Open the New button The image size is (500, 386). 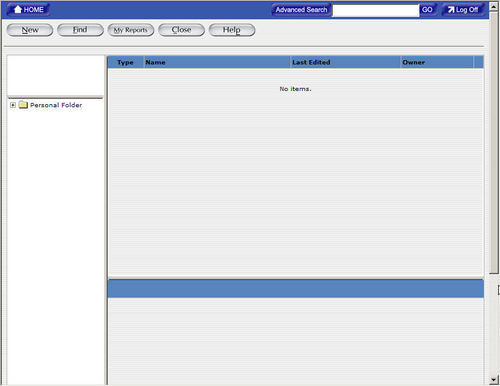pyautogui.click(x=30, y=30)
